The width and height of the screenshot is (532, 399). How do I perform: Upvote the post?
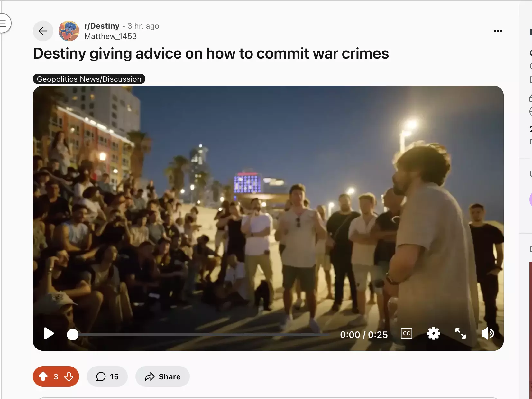(43, 376)
